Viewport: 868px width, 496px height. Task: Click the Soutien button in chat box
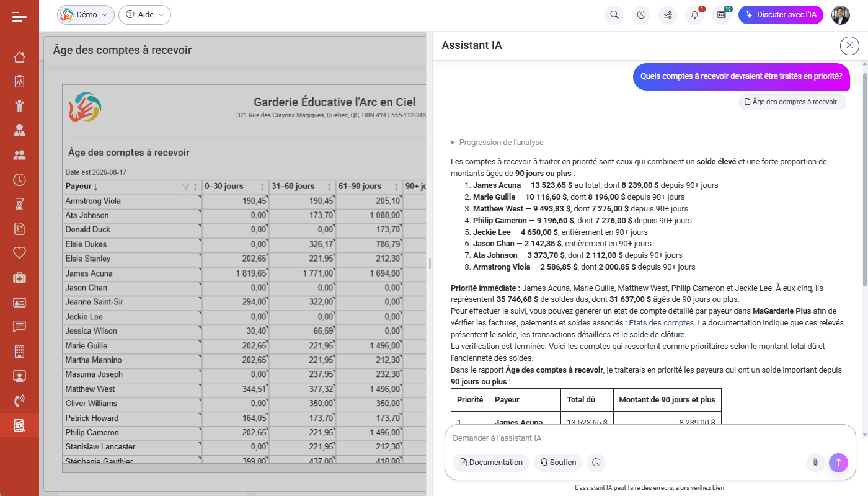(x=558, y=462)
